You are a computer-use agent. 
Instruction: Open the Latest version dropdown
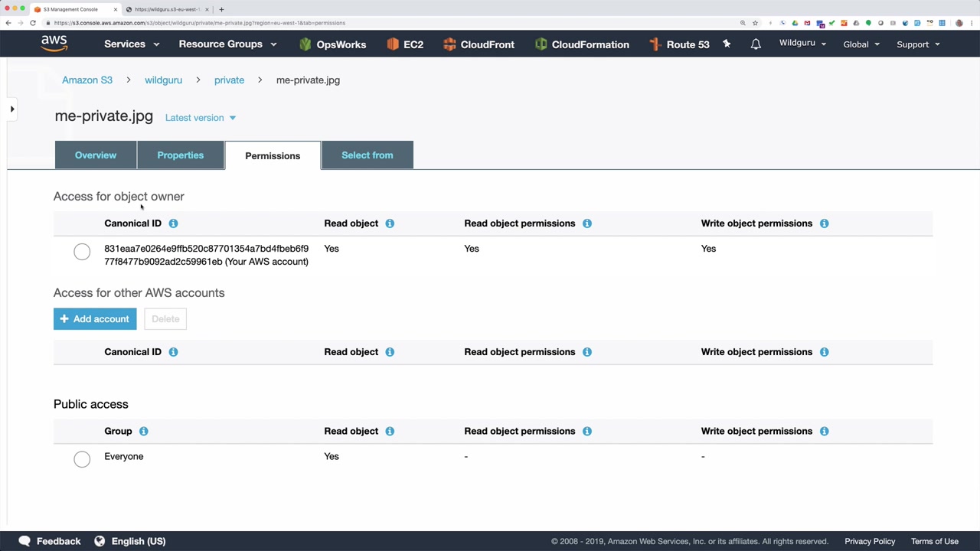pos(201,118)
